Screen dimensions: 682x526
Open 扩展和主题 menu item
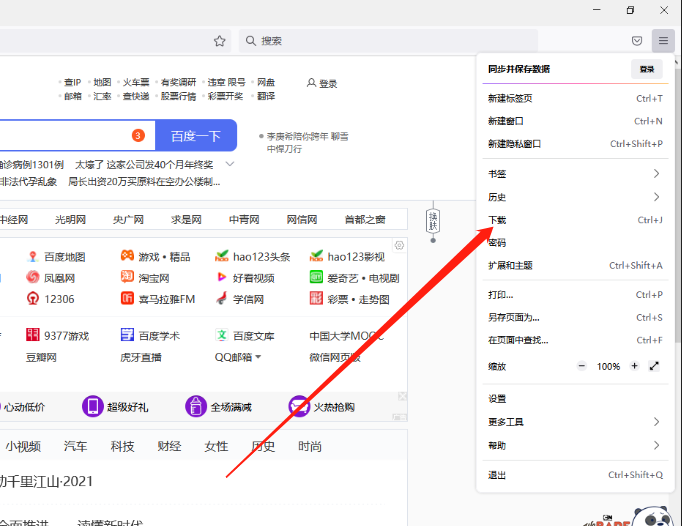coord(575,265)
